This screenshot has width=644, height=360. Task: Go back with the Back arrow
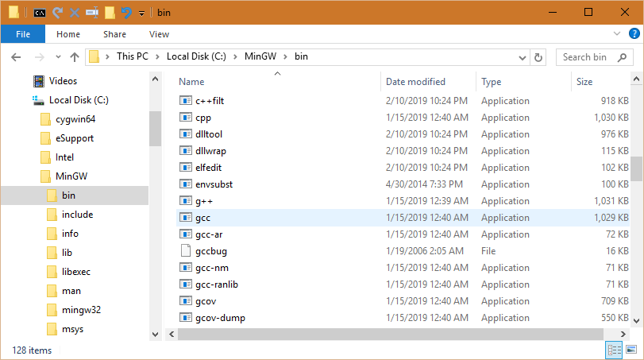(x=16, y=57)
